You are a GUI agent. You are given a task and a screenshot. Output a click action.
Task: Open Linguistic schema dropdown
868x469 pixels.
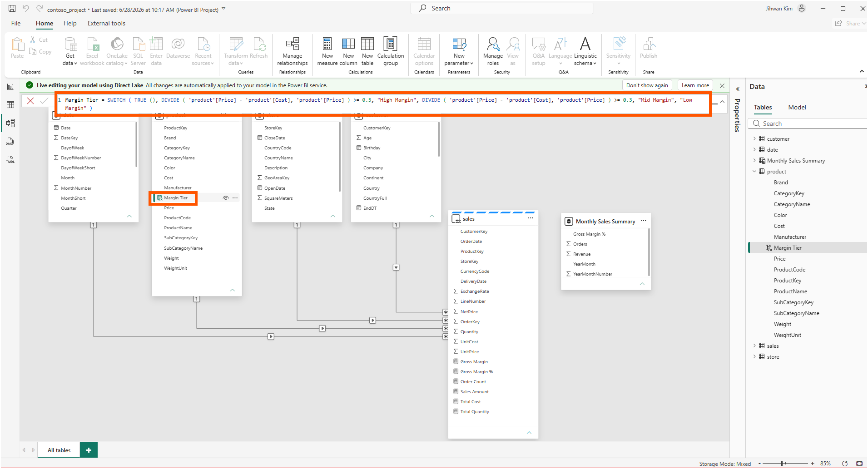[585, 51]
